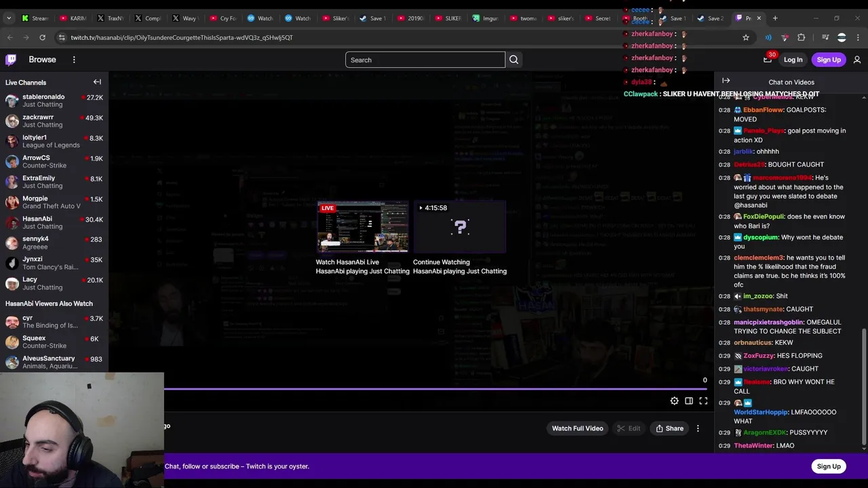Seek on the video progress bar
The width and height of the screenshot is (868, 488).
pyautogui.click(x=435, y=389)
